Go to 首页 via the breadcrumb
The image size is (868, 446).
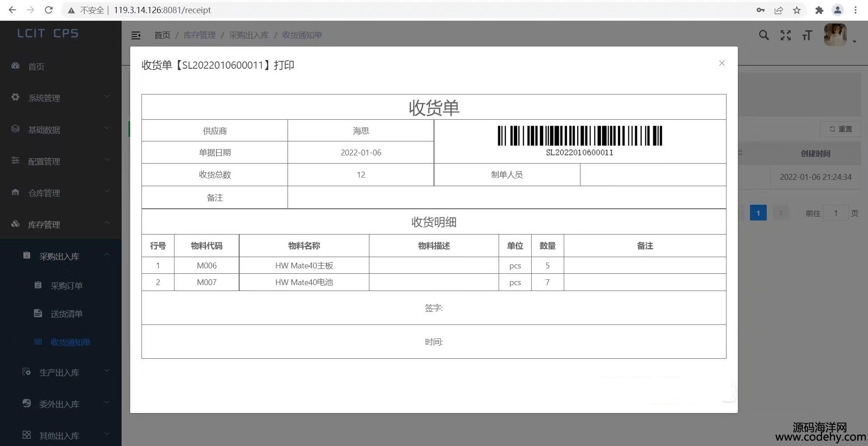[162, 35]
